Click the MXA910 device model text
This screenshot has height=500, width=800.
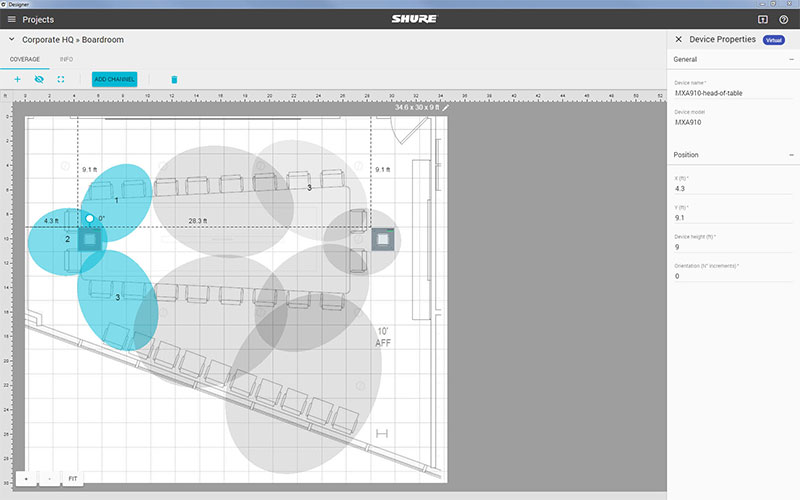(x=688, y=122)
